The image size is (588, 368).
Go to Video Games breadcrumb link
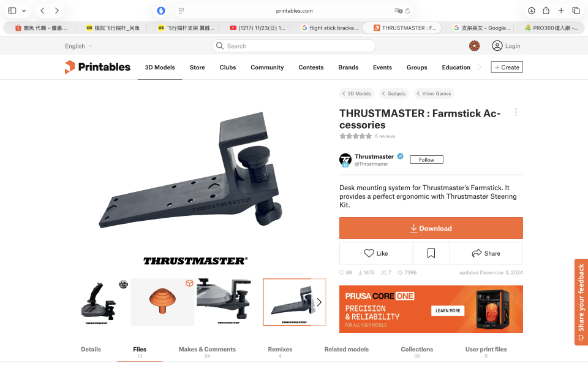pyautogui.click(x=434, y=93)
